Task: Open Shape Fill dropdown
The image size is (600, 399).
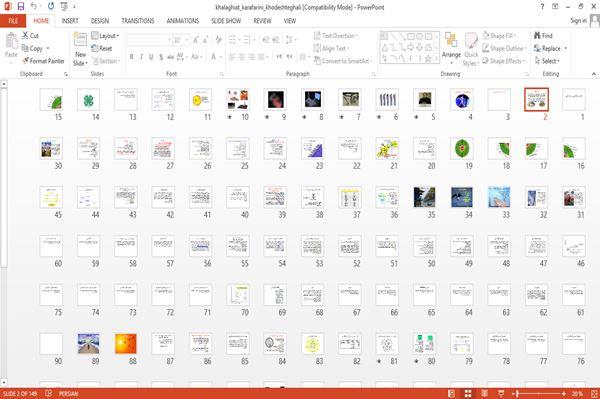Action: [499, 36]
